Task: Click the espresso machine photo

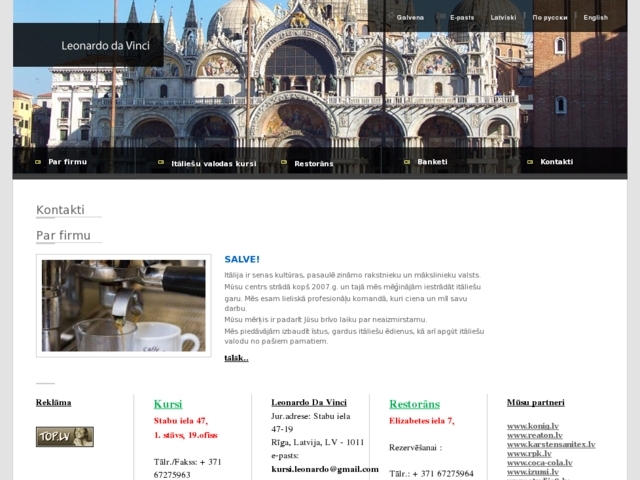Action: click(x=123, y=305)
